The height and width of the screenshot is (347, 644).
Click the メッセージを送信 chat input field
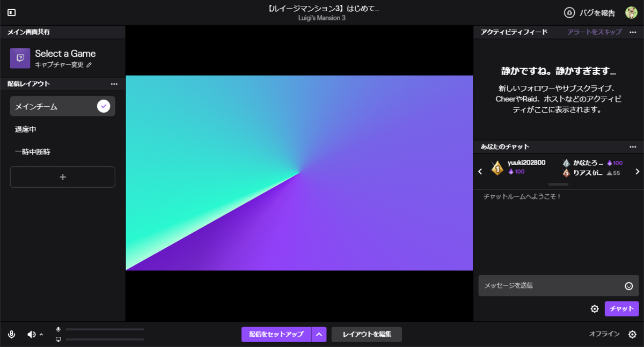click(x=547, y=286)
